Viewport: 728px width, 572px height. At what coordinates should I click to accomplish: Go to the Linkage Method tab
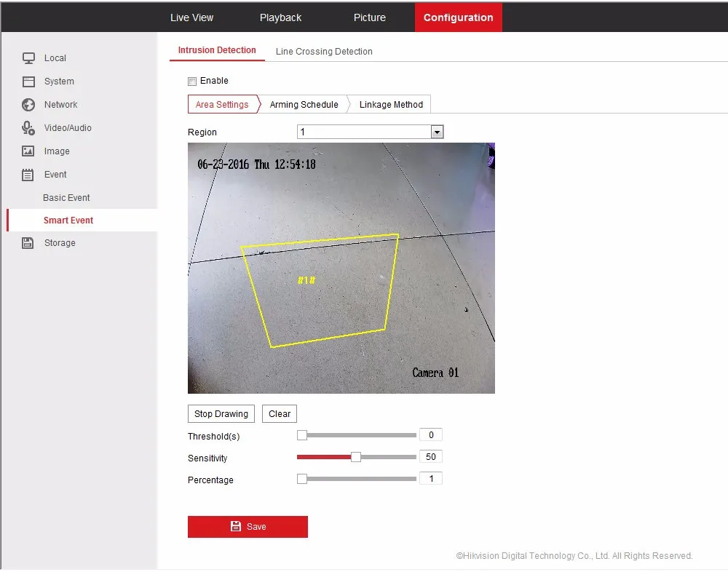[391, 105]
